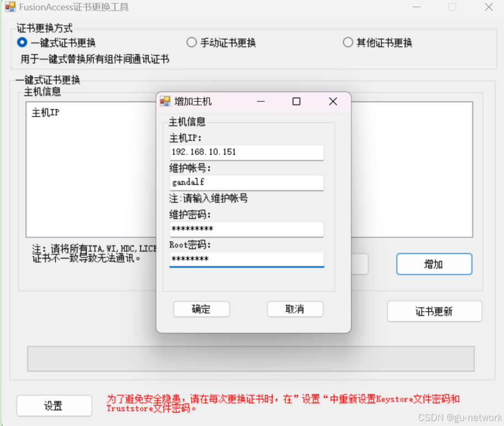Click the 维护密码 password field

(246, 229)
